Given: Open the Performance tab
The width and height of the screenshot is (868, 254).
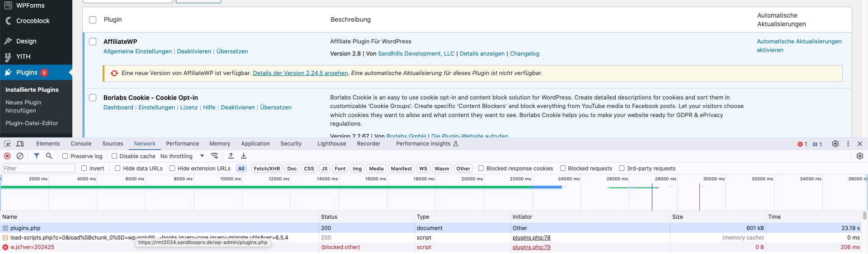Looking at the screenshot, I should (182, 144).
